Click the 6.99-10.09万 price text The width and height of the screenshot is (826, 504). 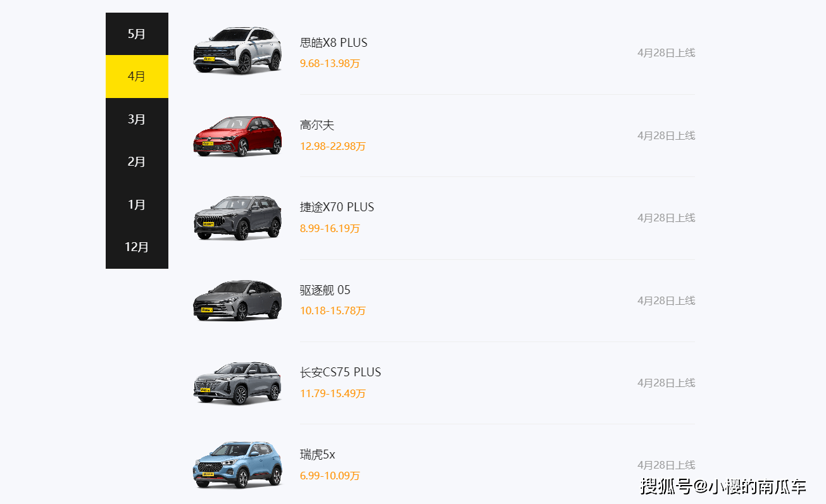click(330, 476)
